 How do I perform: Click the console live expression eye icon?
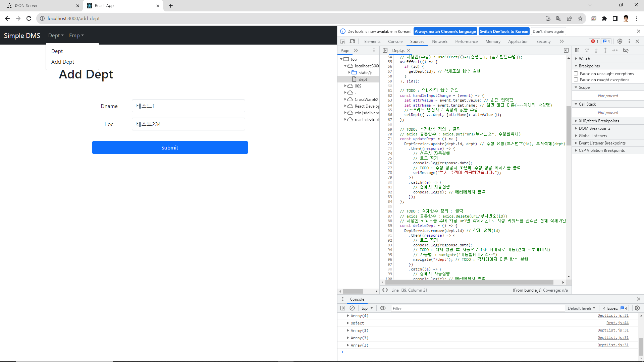click(383, 308)
